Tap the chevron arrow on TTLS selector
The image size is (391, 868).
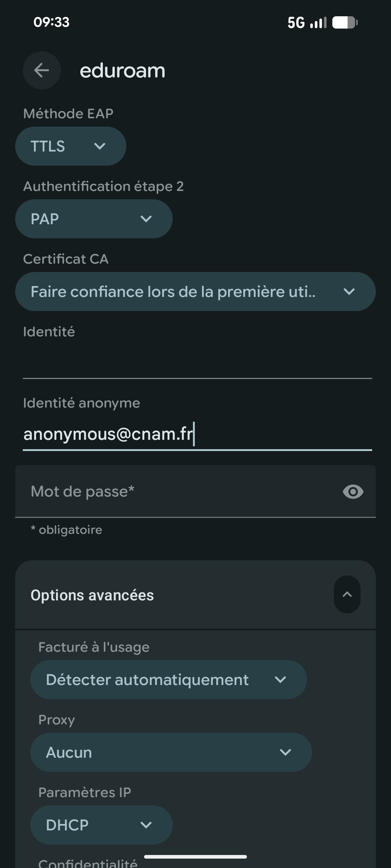coord(100,146)
